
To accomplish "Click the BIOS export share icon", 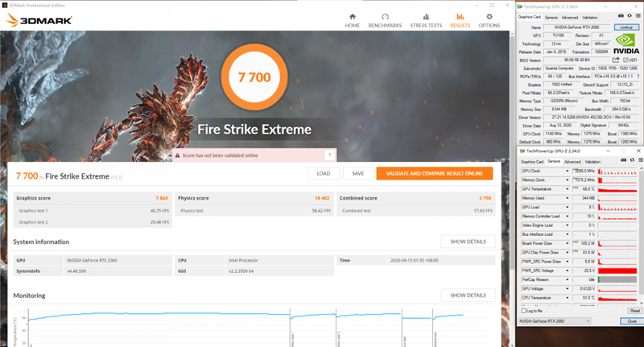I will (616, 60).
